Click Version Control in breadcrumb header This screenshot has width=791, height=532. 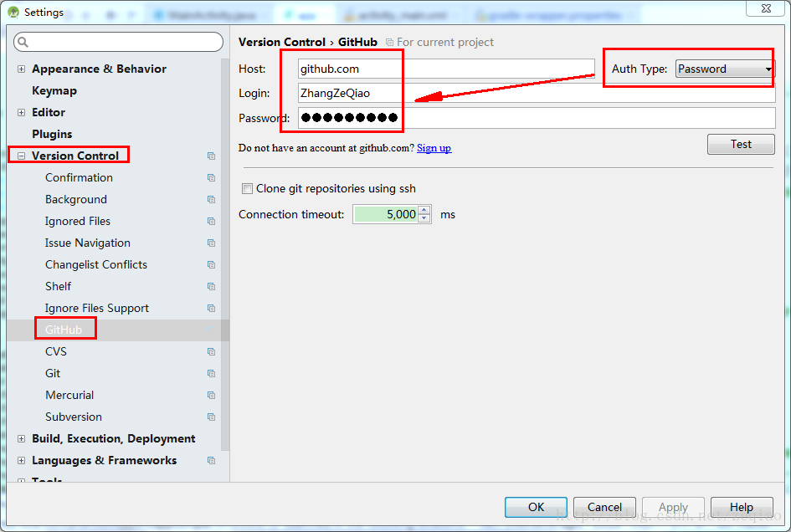[x=282, y=42]
